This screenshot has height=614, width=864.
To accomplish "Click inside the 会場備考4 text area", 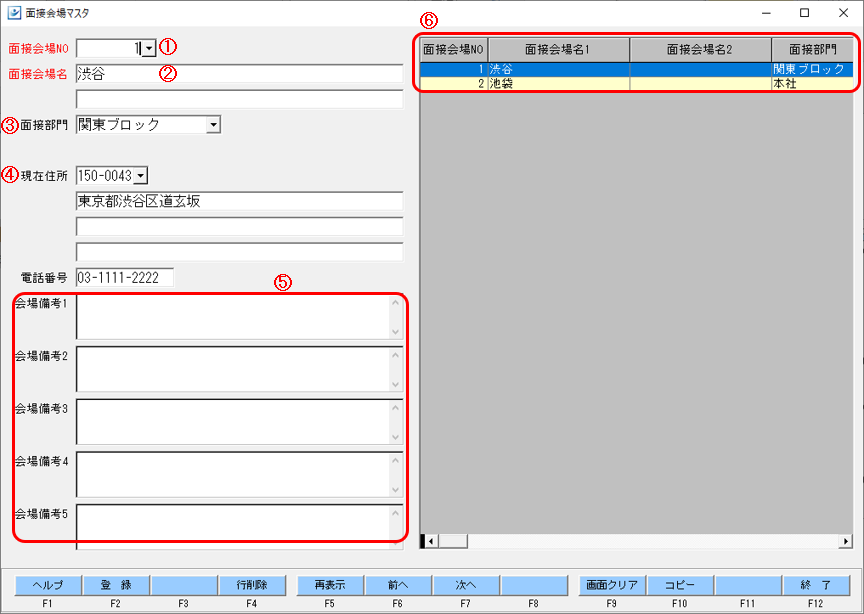I will pos(233,475).
